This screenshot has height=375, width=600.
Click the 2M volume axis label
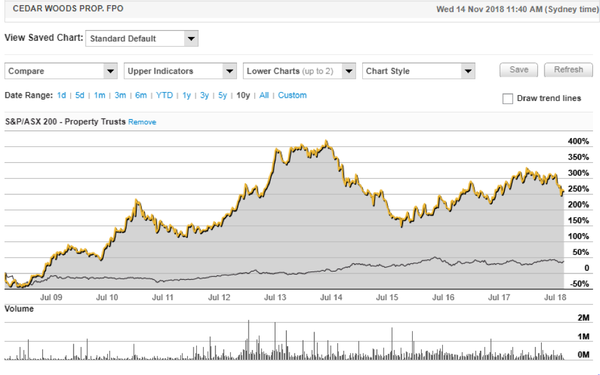[x=584, y=318]
